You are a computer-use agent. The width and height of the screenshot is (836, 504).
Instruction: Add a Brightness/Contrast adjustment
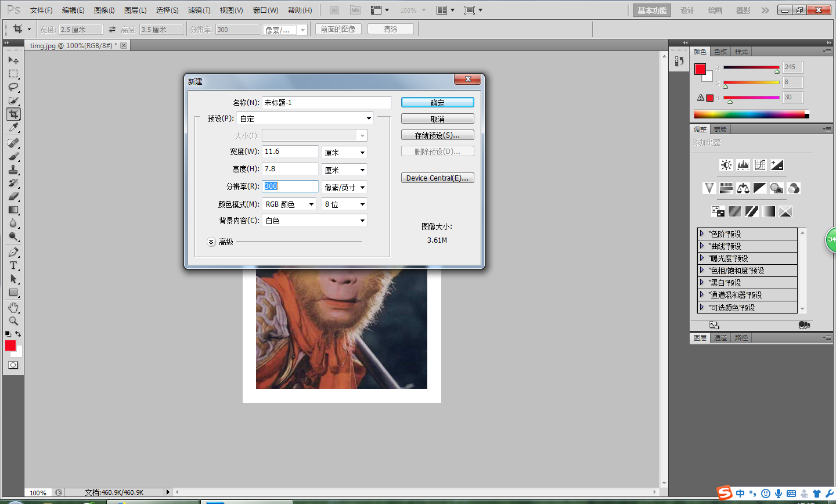pyautogui.click(x=726, y=165)
